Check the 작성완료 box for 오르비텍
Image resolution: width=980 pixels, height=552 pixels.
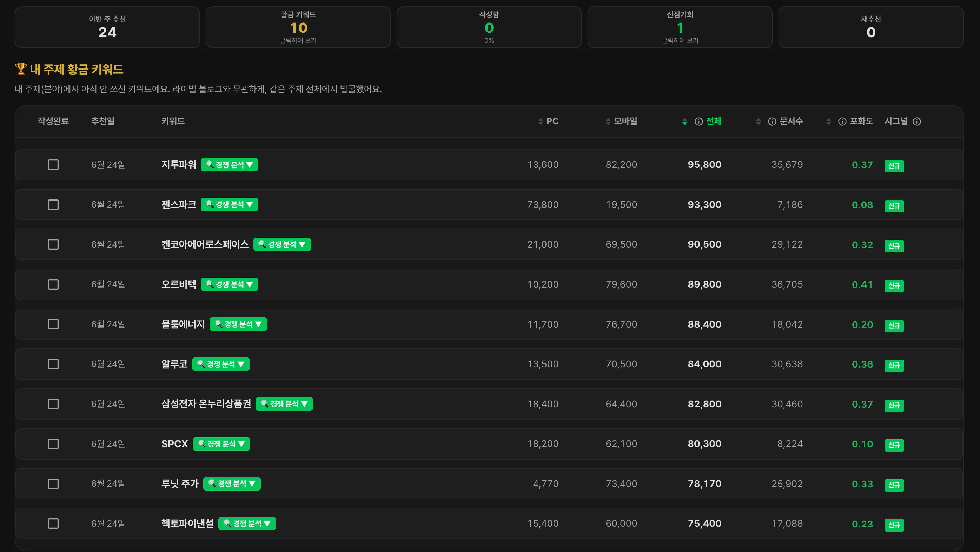click(53, 284)
